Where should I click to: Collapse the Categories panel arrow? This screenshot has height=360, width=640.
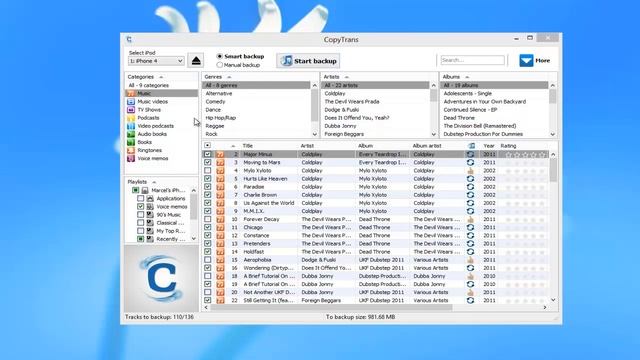tap(161, 77)
